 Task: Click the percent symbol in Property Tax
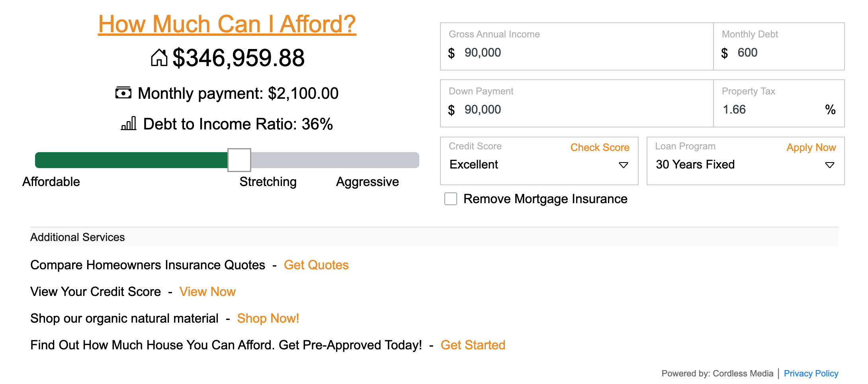[830, 110]
